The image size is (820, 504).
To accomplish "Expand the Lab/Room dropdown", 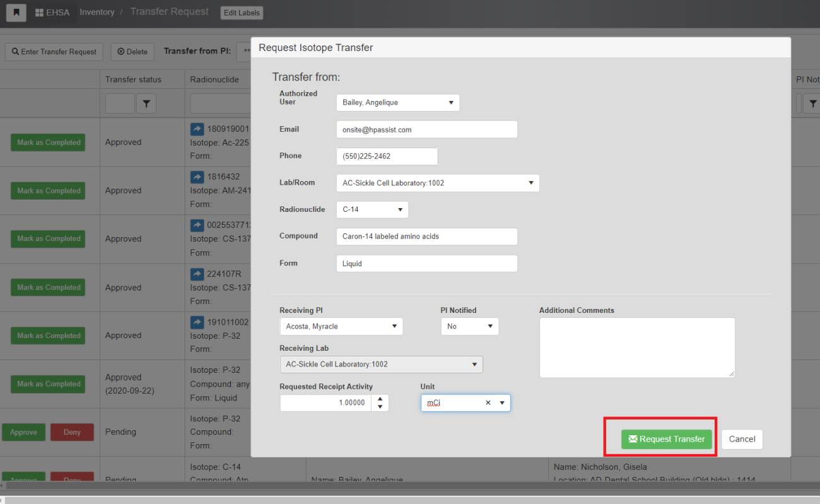I will 437,184.
